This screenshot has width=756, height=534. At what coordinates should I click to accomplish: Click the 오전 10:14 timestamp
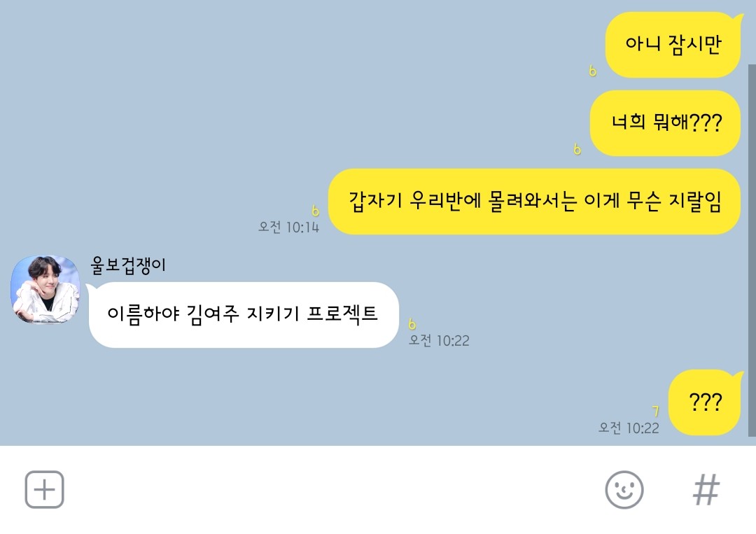click(289, 227)
